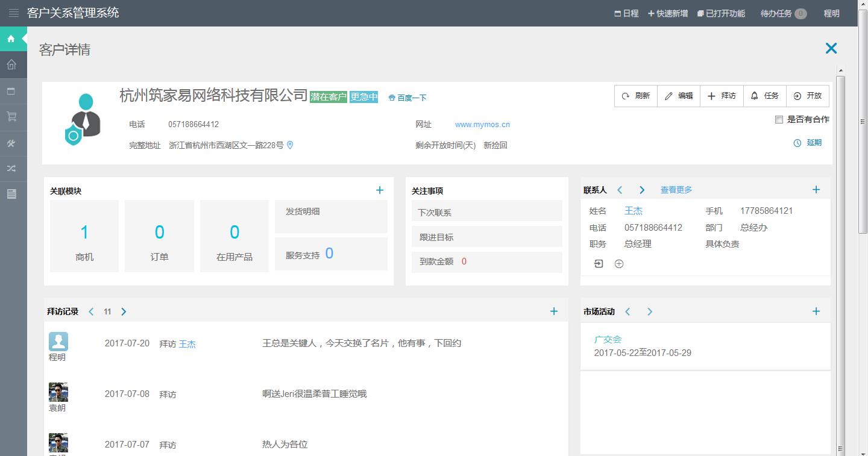The image size is (868, 456).
Task: Open 已打开功能 in top bar
Action: (721, 13)
